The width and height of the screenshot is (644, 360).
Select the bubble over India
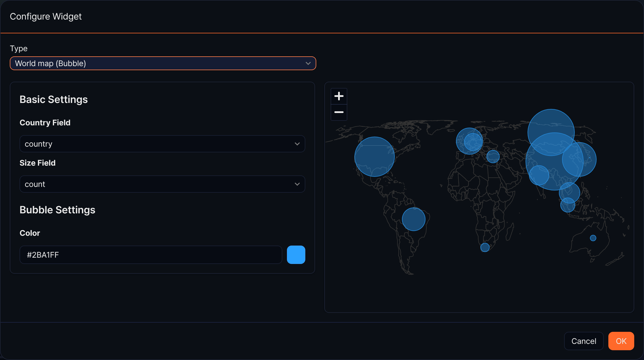539,175
